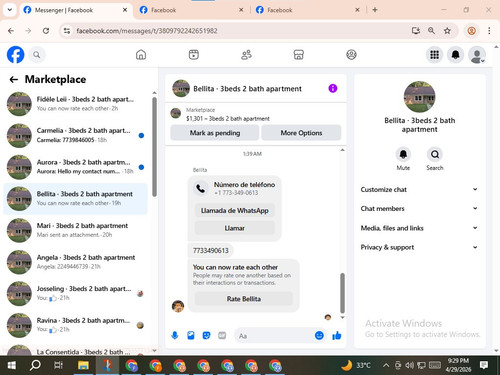The height and width of the screenshot is (375, 500).
Task: Click the listing $1,301 3beds 2 bath apartment
Action: (x=228, y=119)
